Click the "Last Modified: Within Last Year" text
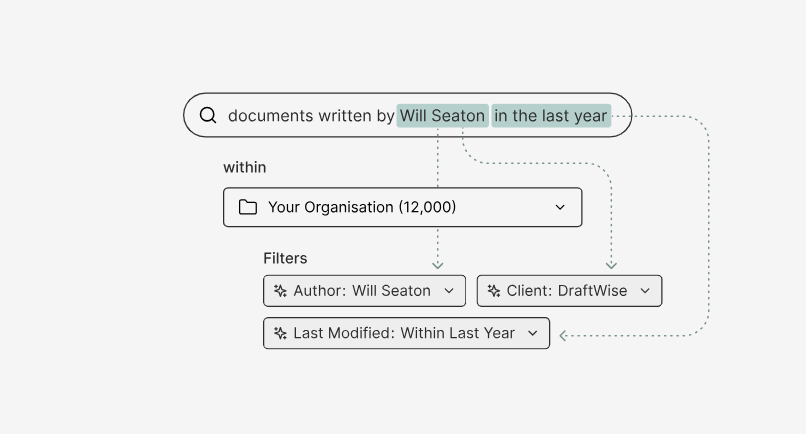 click(404, 333)
